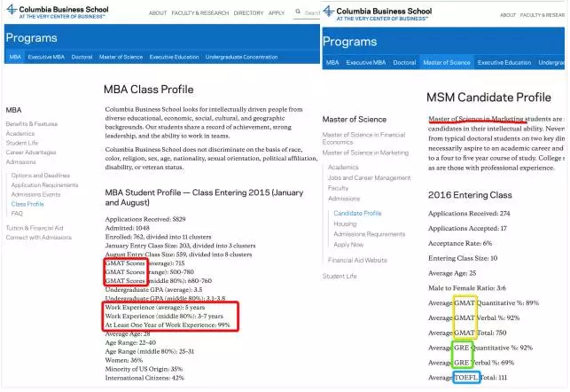Click 'Women: 36%' text

pyautogui.click(x=123, y=360)
